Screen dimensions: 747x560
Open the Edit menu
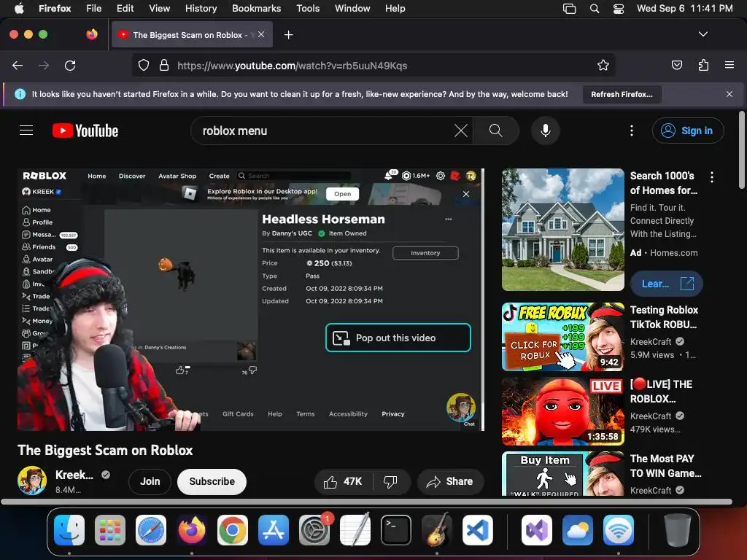click(125, 8)
